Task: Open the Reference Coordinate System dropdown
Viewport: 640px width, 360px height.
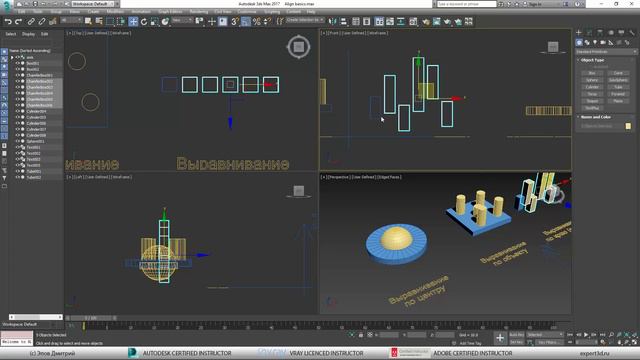Action: click(182, 20)
